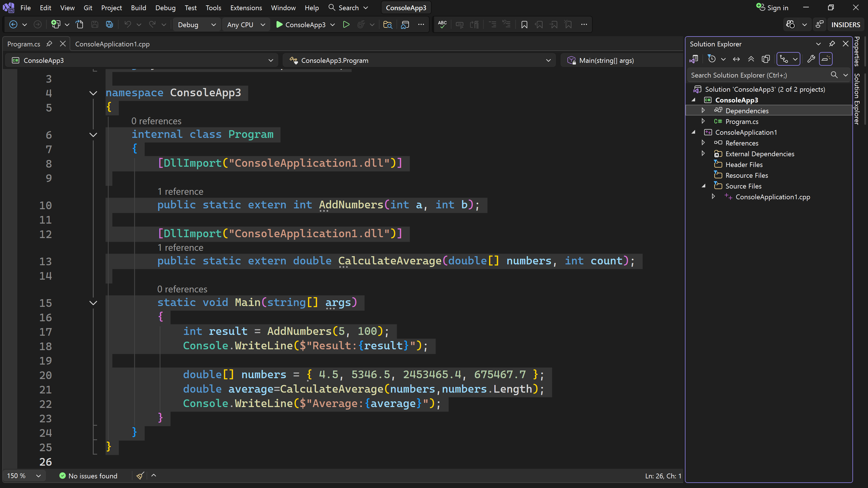The height and width of the screenshot is (488, 868).
Task: Click the Start Without Debugging play icon
Action: click(346, 25)
